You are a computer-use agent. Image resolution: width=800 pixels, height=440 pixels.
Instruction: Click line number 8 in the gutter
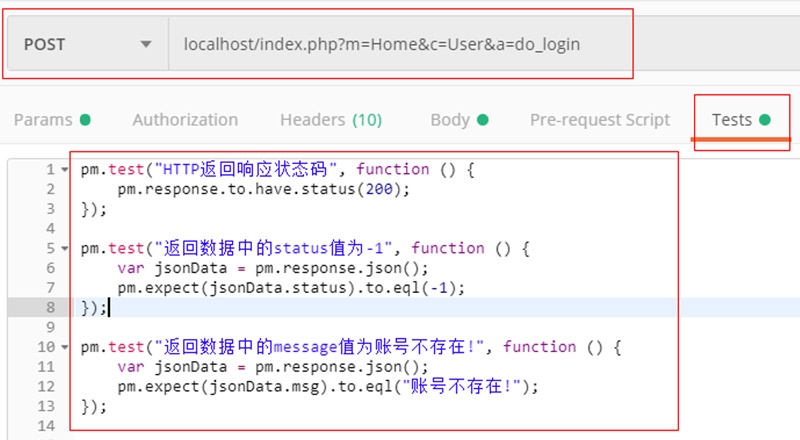(49, 307)
